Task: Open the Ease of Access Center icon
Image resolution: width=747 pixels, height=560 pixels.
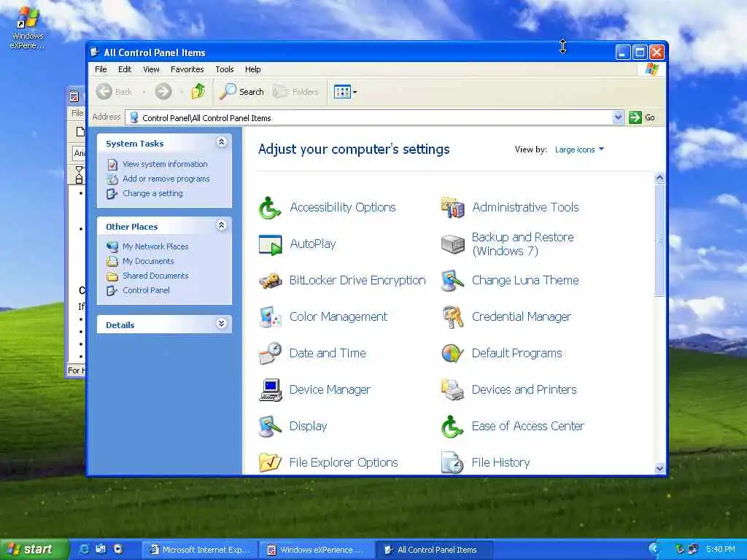Action: click(x=452, y=426)
